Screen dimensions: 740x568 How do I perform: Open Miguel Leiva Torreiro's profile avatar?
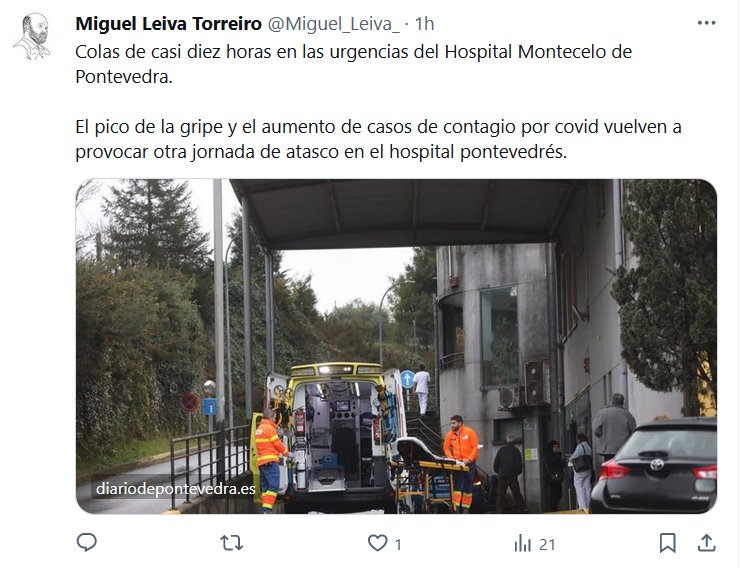click(32, 36)
